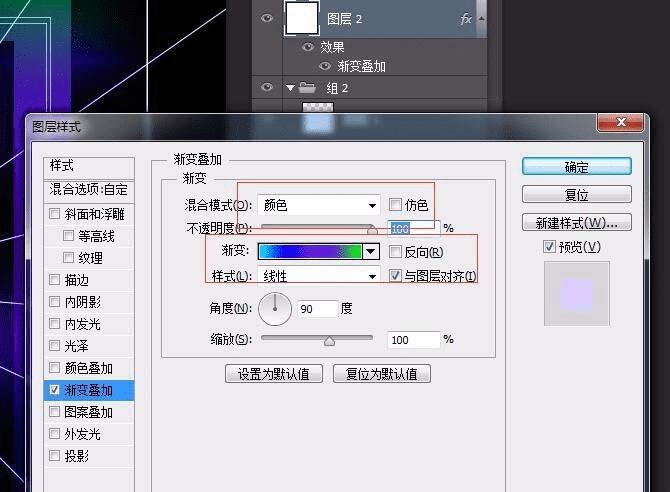Select the 图层 2 layer thumbnail
670x492 pixels.
click(x=302, y=18)
